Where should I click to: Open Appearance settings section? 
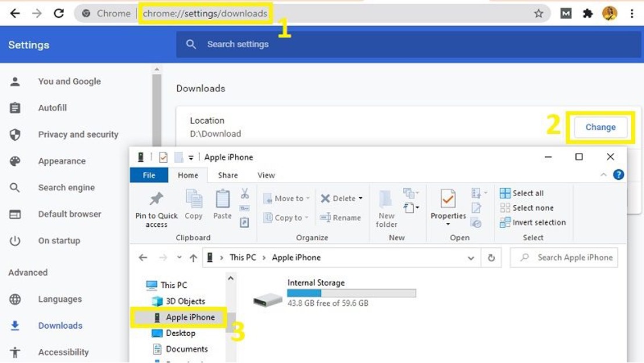tap(62, 161)
